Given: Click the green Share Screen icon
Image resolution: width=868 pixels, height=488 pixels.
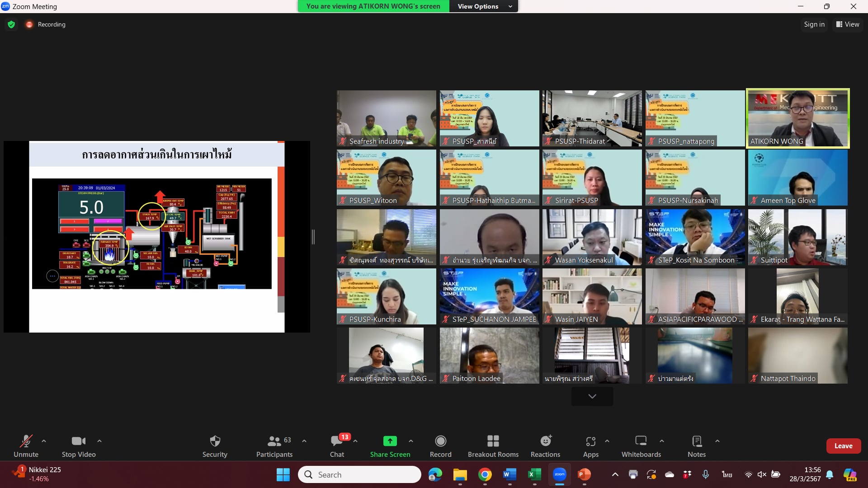Looking at the screenshot, I should (390, 441).
